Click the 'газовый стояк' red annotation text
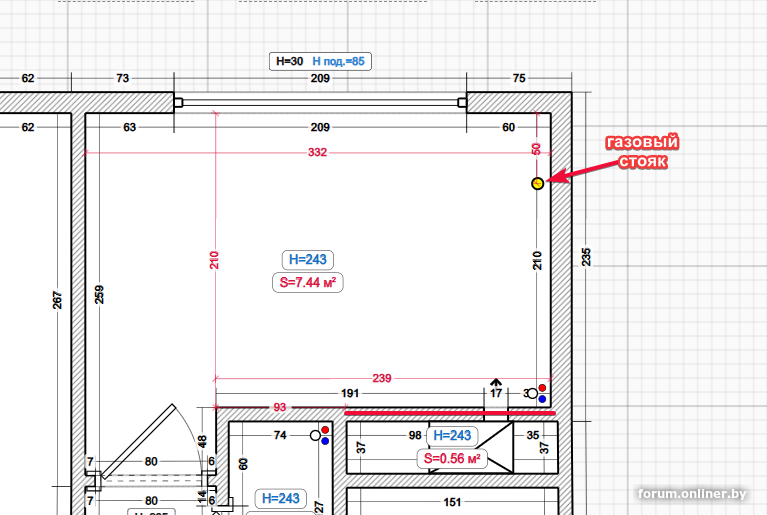 [x=642, y=152]
